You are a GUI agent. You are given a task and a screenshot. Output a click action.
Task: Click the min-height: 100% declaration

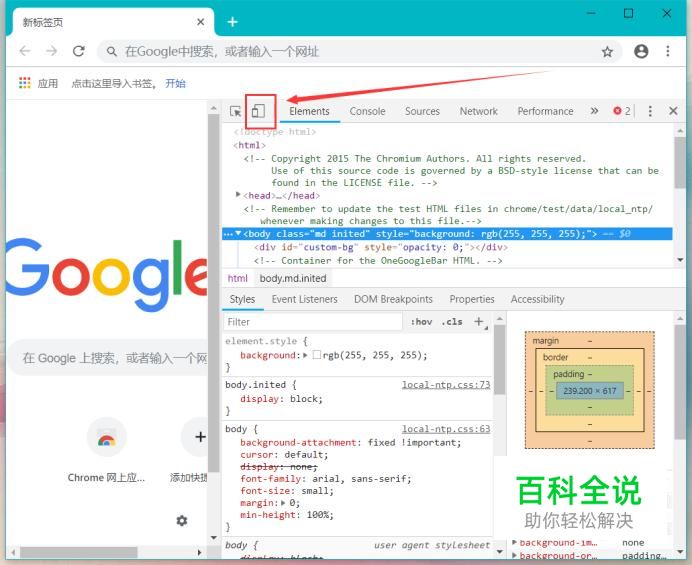[x=287, y=515]
